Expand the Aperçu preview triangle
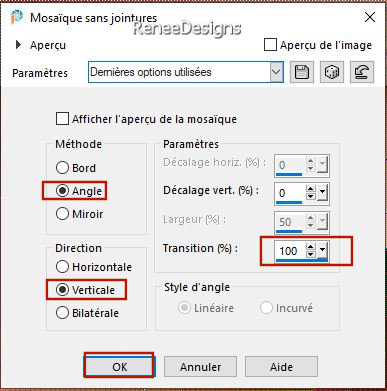 click(18, 45)
